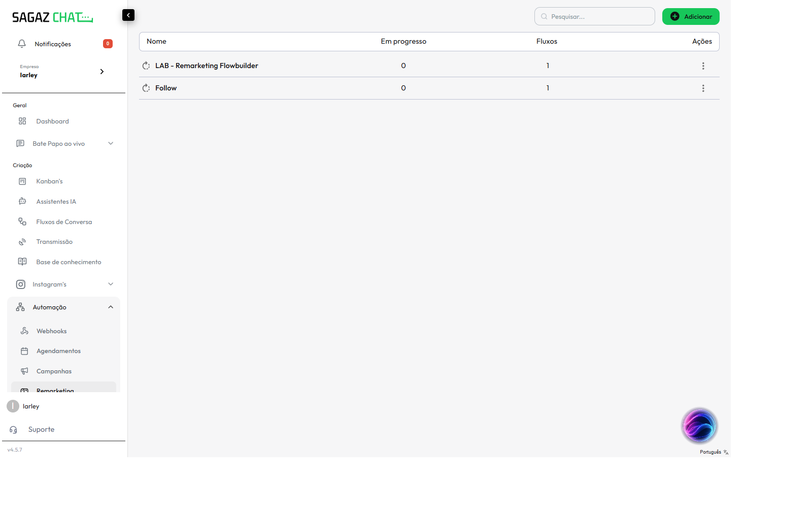Click the Adicionar button
Viewport: 812px width, 508px height.
point(691,16)
